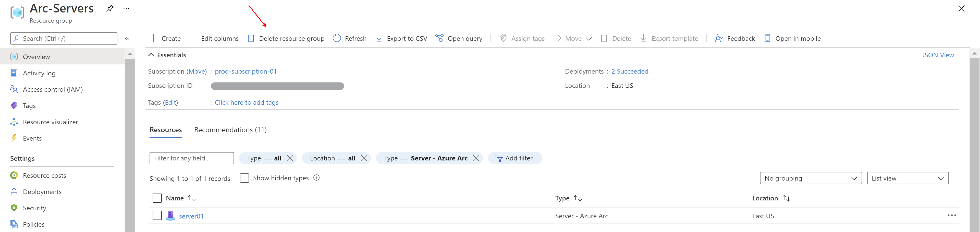Click Create in the toolbar
This screenshot has width=980, height=232.
tap(165, 38)
